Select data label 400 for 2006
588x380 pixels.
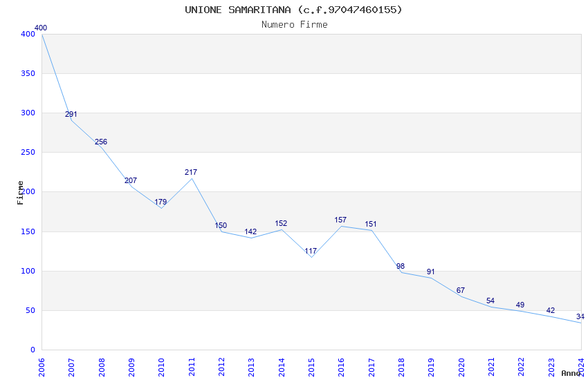coord(41,28)
